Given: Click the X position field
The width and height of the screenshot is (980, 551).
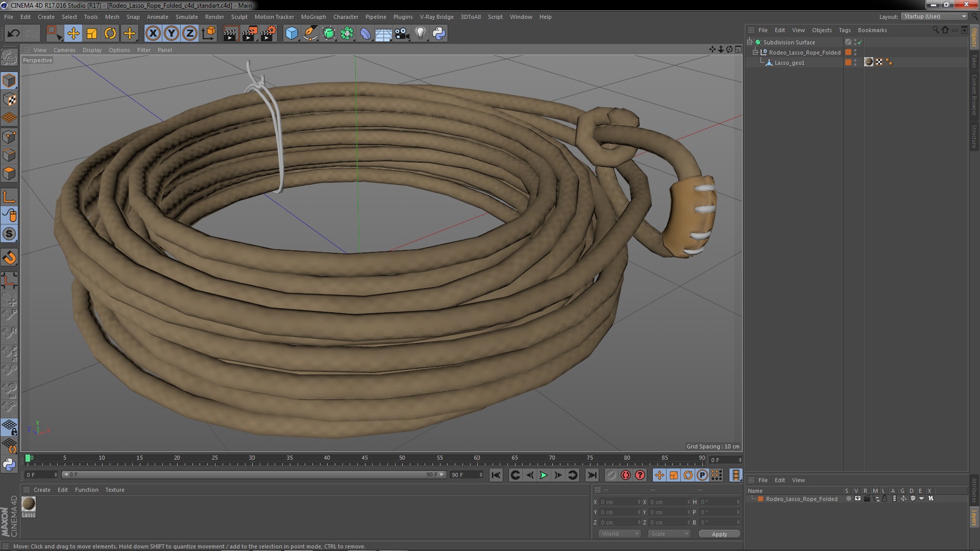Looking at the screenshot, I should (620, 502).
